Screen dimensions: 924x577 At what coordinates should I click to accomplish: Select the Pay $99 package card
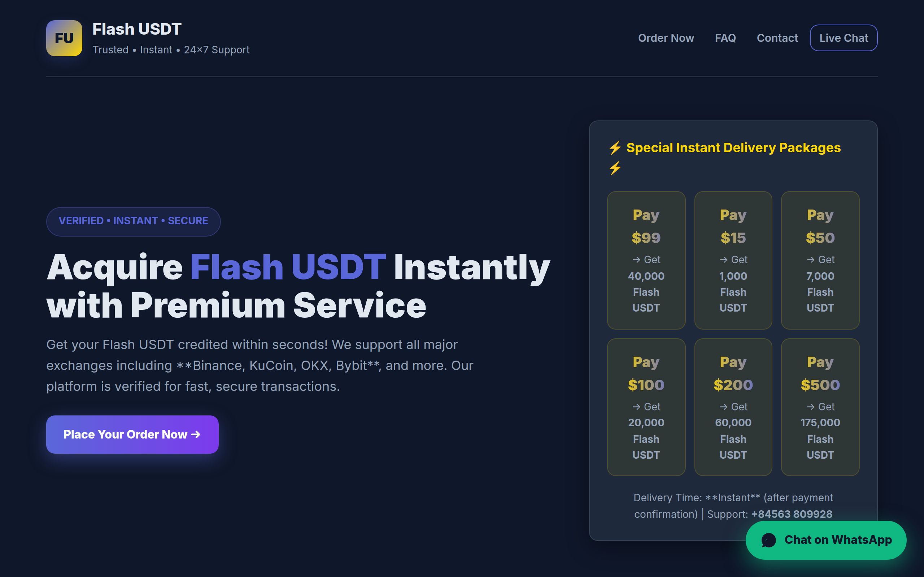[646, 260]
